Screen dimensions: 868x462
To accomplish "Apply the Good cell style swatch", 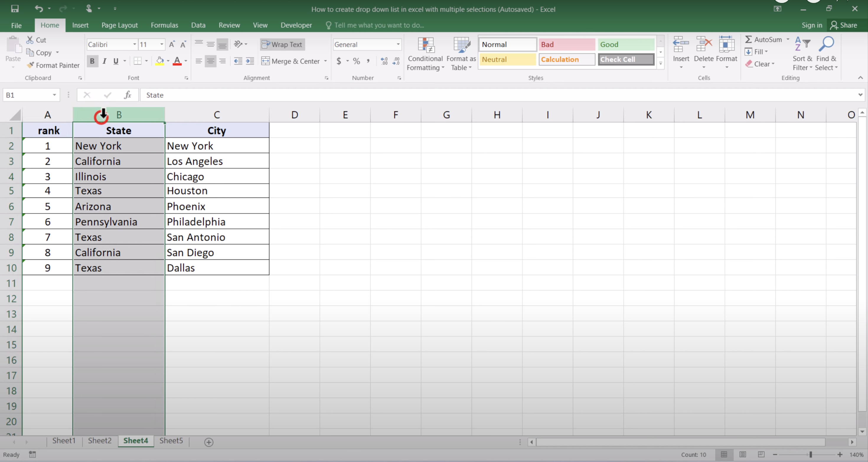I will (x=626, y=45).
